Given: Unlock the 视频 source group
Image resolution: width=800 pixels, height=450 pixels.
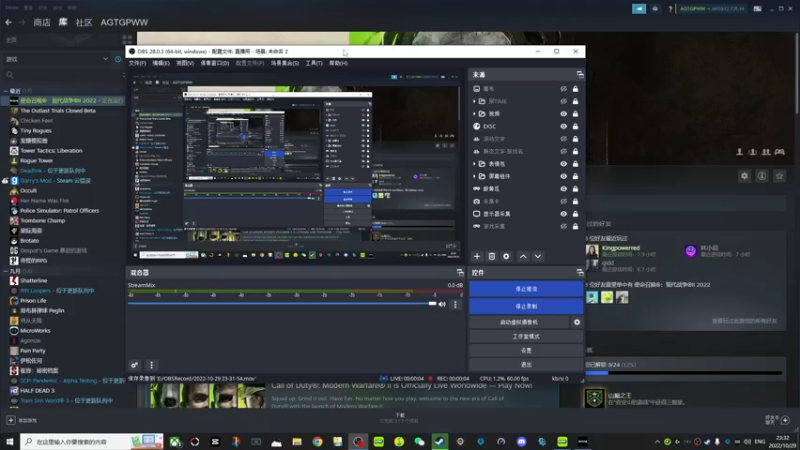Looking at the screenshot, I should click(x=575, y=114).
